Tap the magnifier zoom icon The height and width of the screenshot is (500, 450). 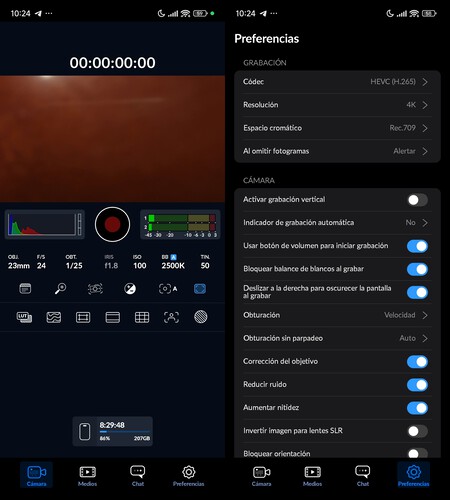coord(60,288)
